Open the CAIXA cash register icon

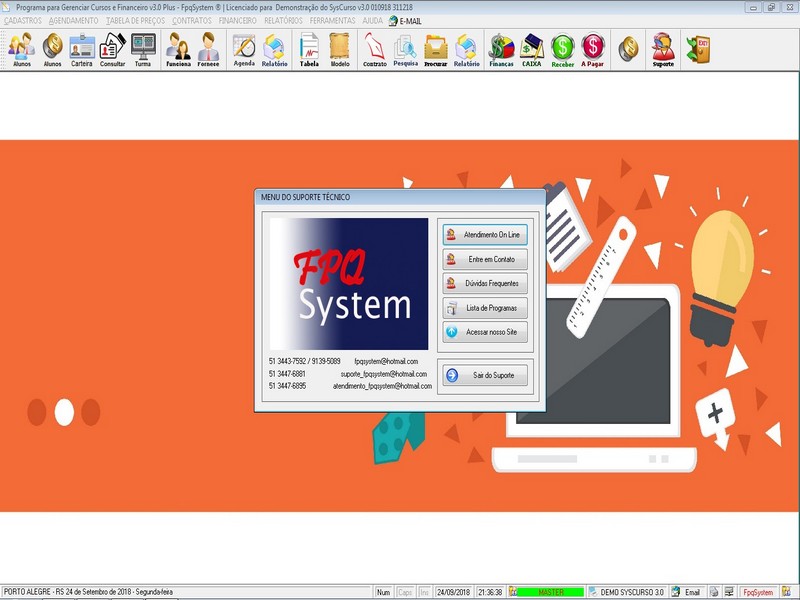(x=532, y=49)
